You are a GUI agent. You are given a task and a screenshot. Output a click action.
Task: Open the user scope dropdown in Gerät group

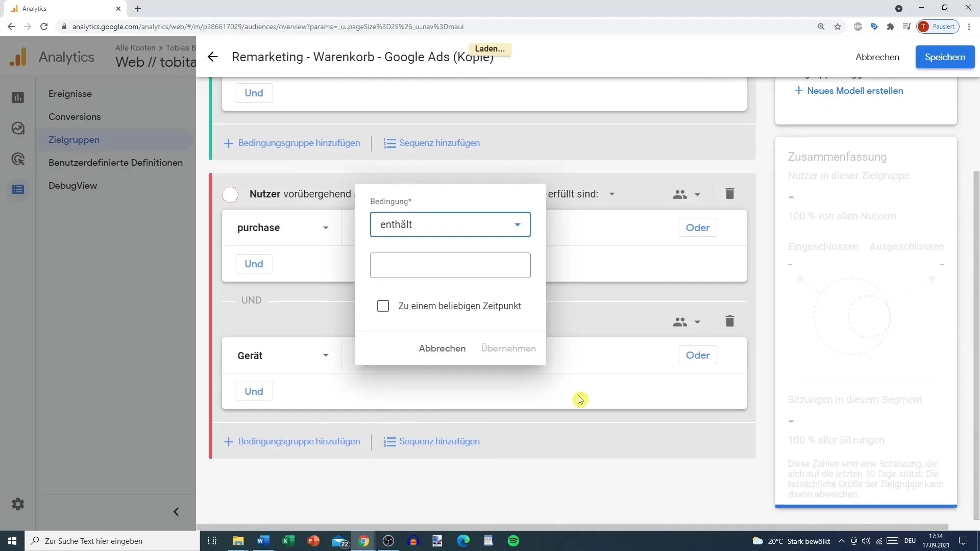(x=687, y=322)
